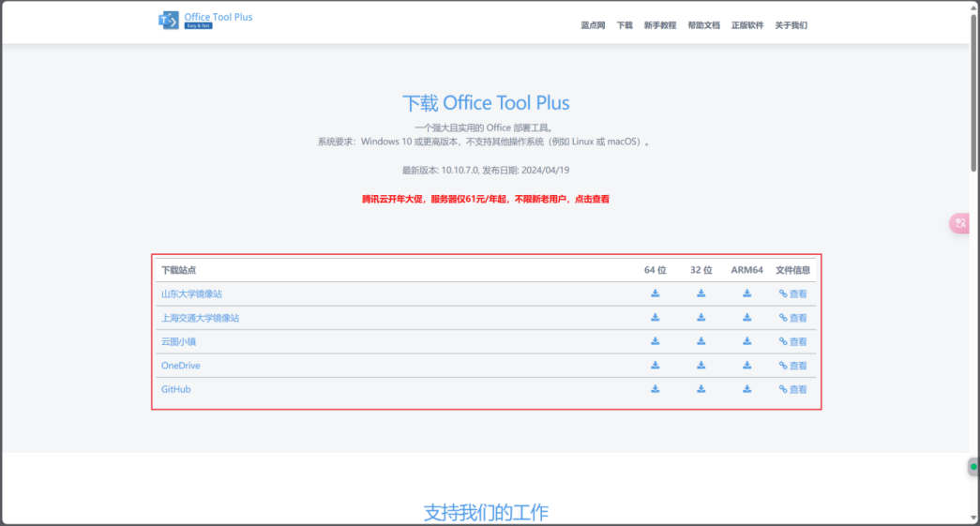This screenshot has height=526, width=980.
Task: View file info 查看 for 山东大学镜像站
Action: 793,294
